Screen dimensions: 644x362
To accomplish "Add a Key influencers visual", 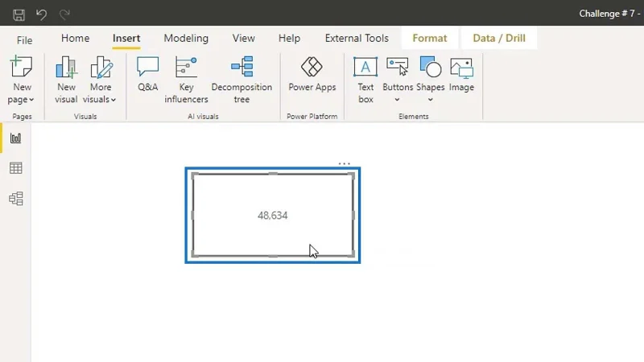I will tap(186, 80).
